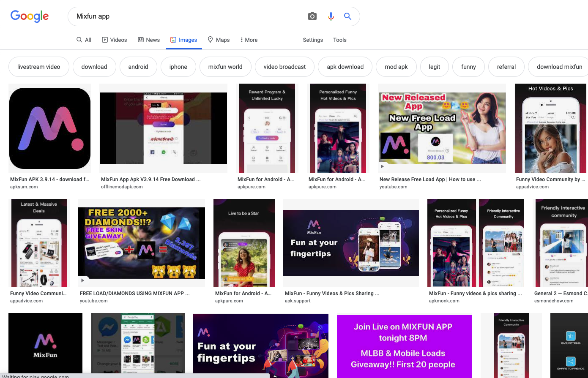The height and width of the screenshot is (378, 588).
Task: Switch to the Videos tab
Action: coord(114,40)
